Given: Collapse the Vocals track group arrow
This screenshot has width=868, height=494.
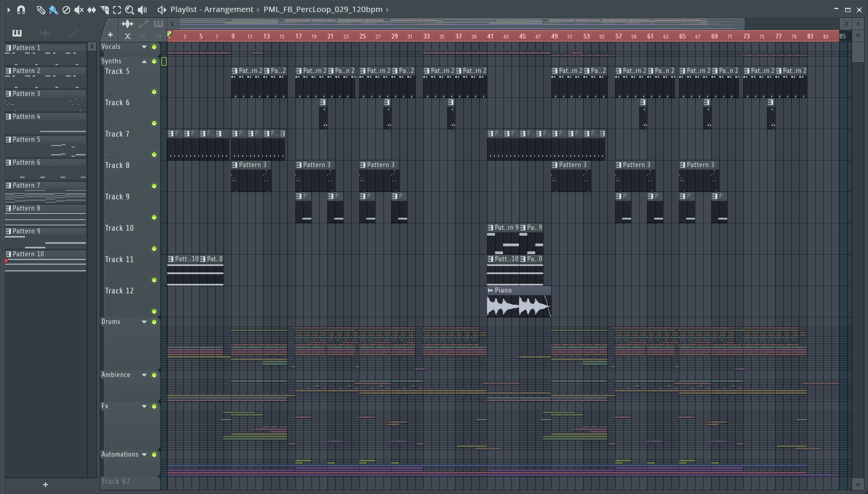Looking at the screenshot, I should click(x=144, y=47).
